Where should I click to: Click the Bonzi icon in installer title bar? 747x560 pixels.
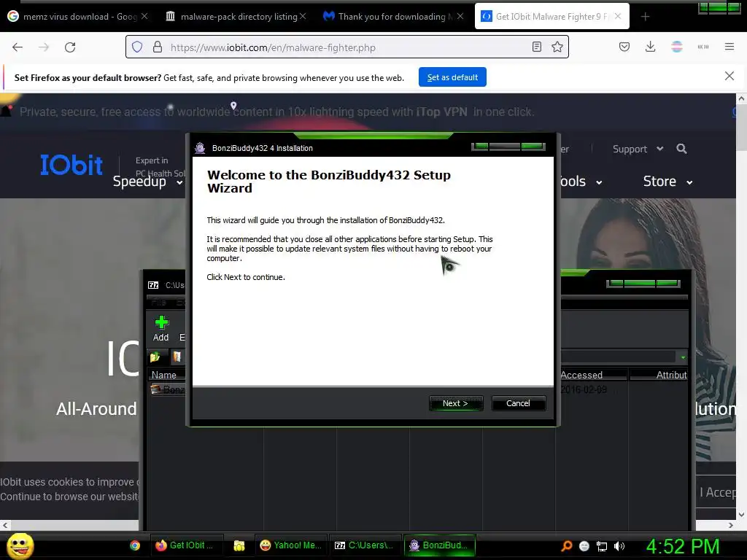coord(200,148)
